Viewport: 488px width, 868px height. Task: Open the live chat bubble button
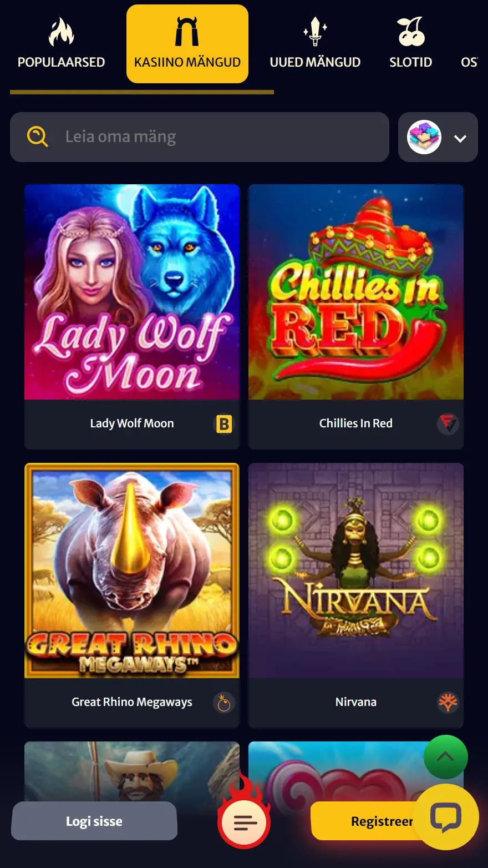click(x=446, y=817)
